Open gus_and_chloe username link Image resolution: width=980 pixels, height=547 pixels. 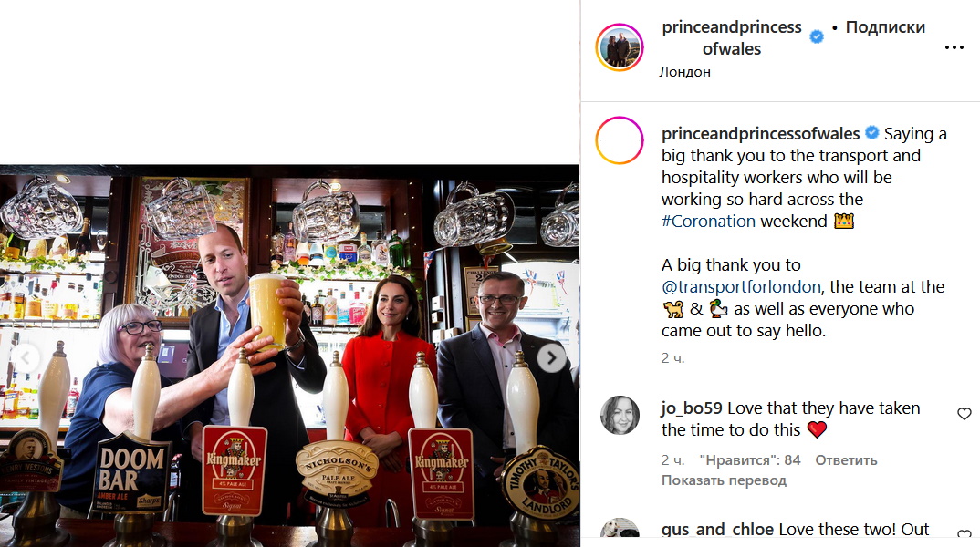(717, 530)
